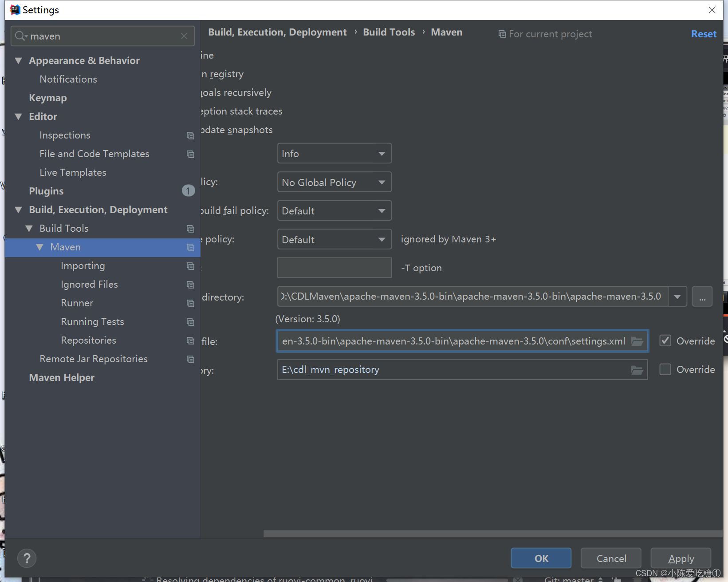Collapse Build, Execution, Deployment section
Image resolution: width=728 pixels, height=582 pixels.
pos(19,210)
